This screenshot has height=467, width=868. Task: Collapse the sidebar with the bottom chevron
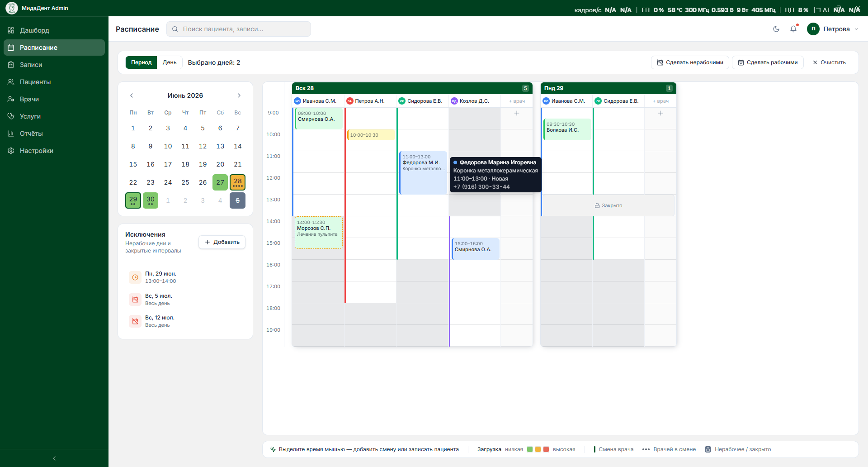54,458
